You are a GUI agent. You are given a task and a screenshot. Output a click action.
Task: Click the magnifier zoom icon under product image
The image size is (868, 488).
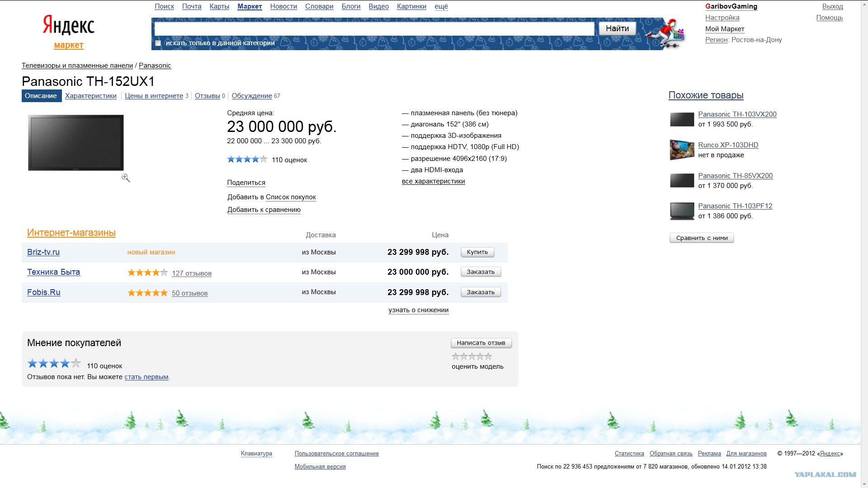126,178
